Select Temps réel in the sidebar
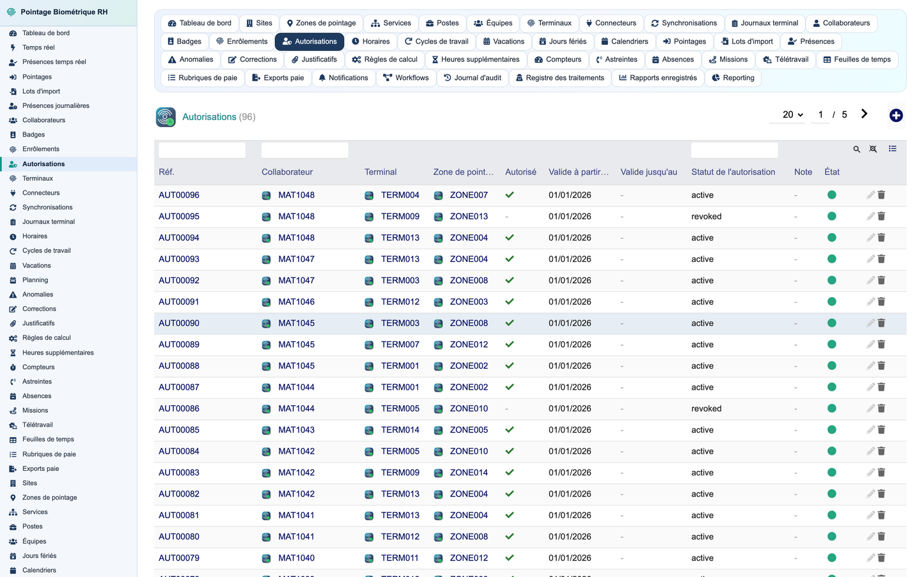924x577 pixels. (x=38, y=47)
